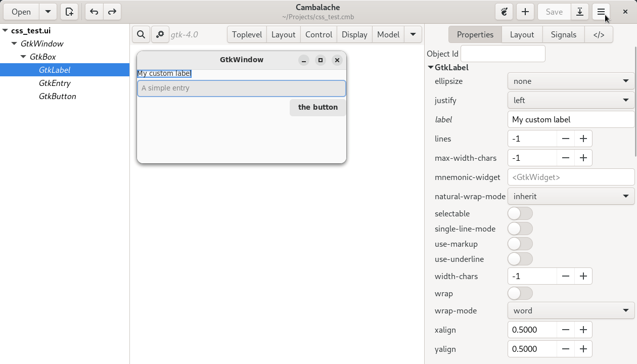
Task: Open the natural-wrap-mode dropdown
Action: 571,196
